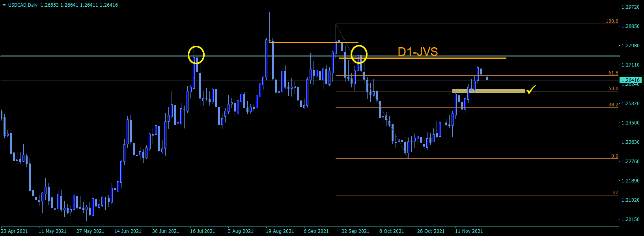
Task: Select the Fibonacci 38.2 level label
Action: tap(613, 105)
